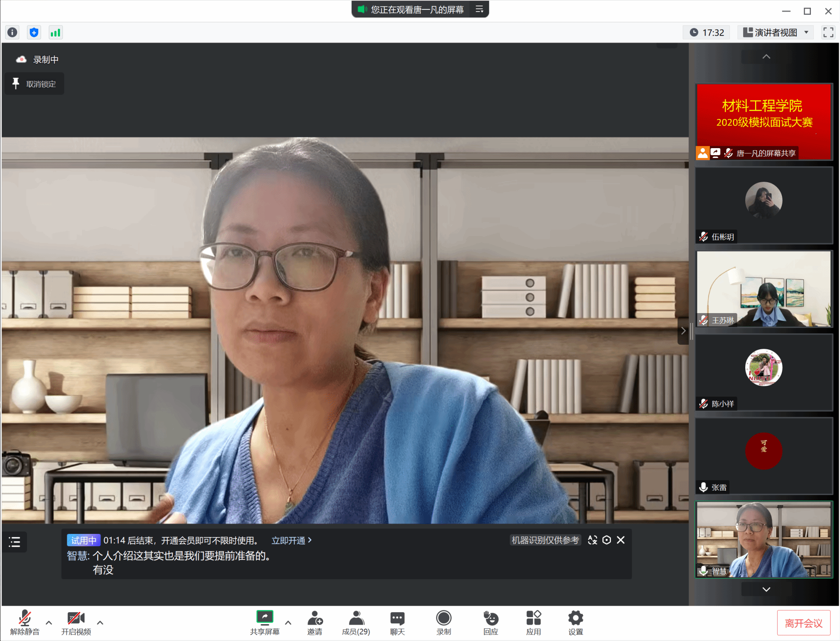Expand audio options arrow beside microphone
840x641 pixels.
tap(49, 623)
